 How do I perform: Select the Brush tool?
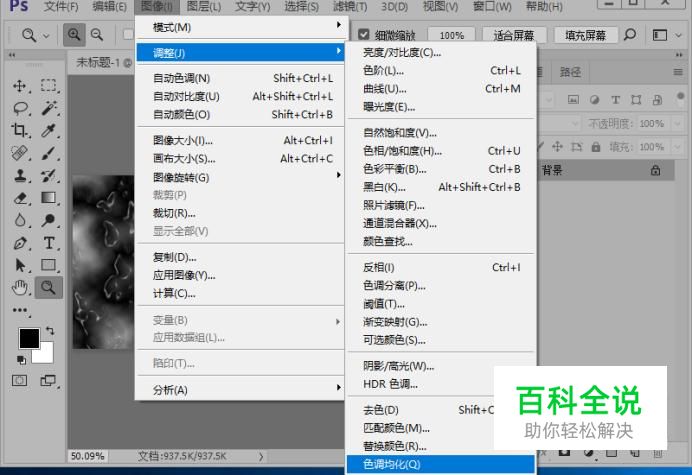point(49,153)
